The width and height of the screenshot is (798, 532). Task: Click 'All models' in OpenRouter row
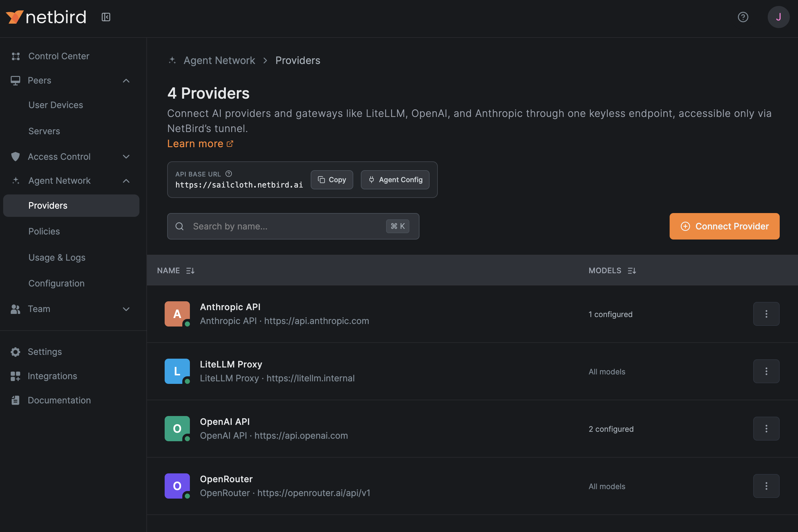pyautogui.click(x=607, y=486)
